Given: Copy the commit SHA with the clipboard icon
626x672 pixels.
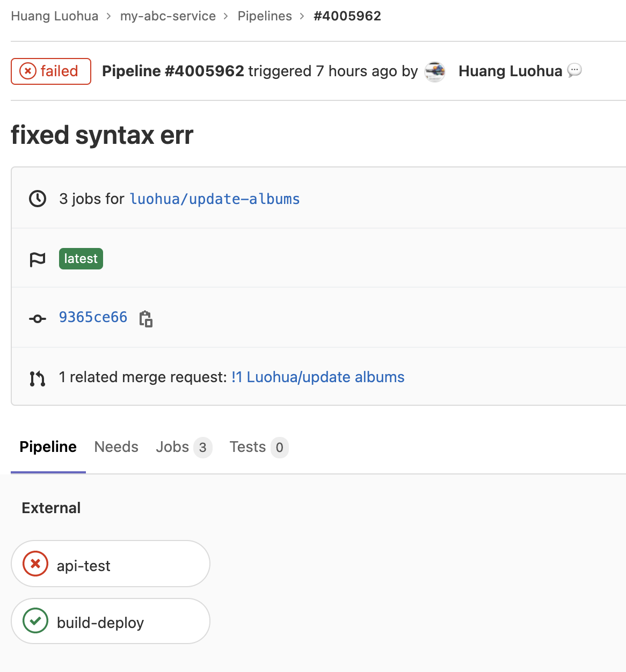Looking at the screenshot, I should coord(146,318).
